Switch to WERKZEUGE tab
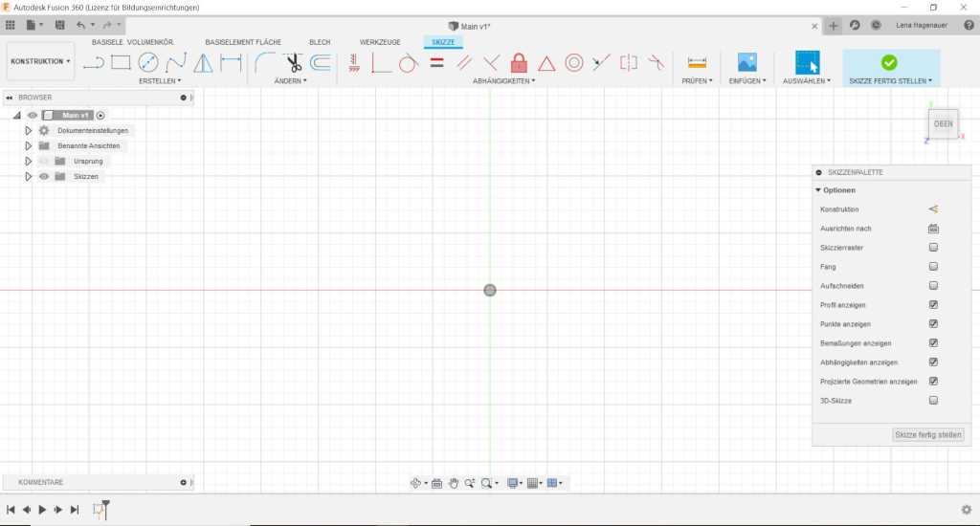The image size is (980, 526). tap(380, 42)
